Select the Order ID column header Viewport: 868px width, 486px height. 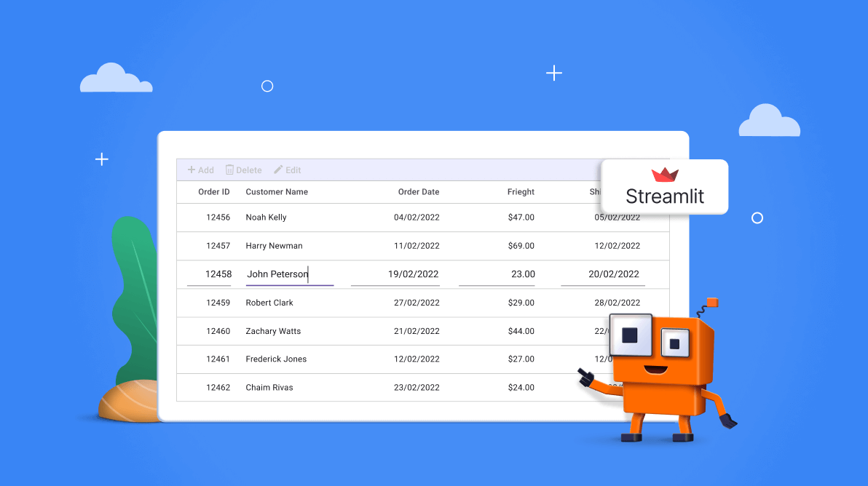click(213, 191)
